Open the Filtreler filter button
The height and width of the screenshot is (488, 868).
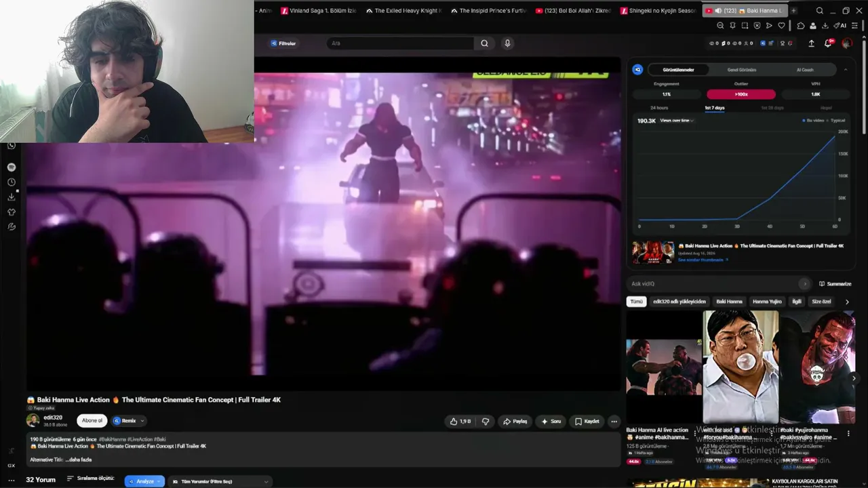[283, 43]
